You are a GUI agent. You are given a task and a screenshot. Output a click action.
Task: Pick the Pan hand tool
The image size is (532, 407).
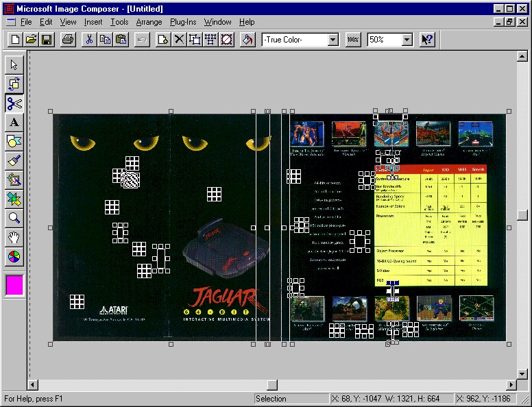pyautogui.click(x=14, y=238)
